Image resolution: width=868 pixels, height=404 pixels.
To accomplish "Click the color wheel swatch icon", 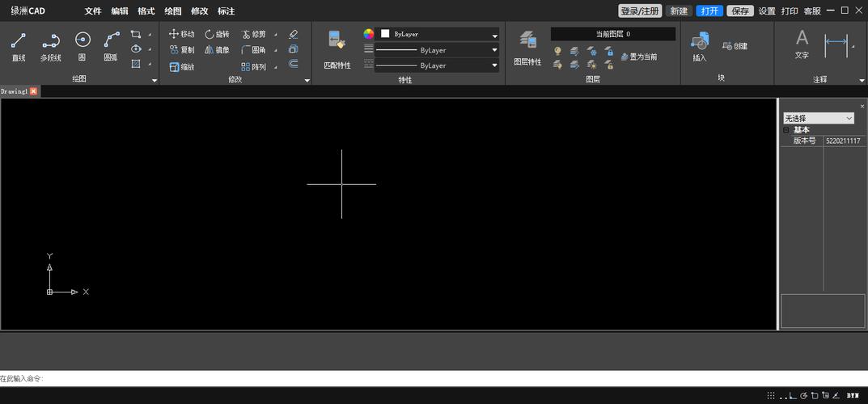I will (x=369, y=34).
